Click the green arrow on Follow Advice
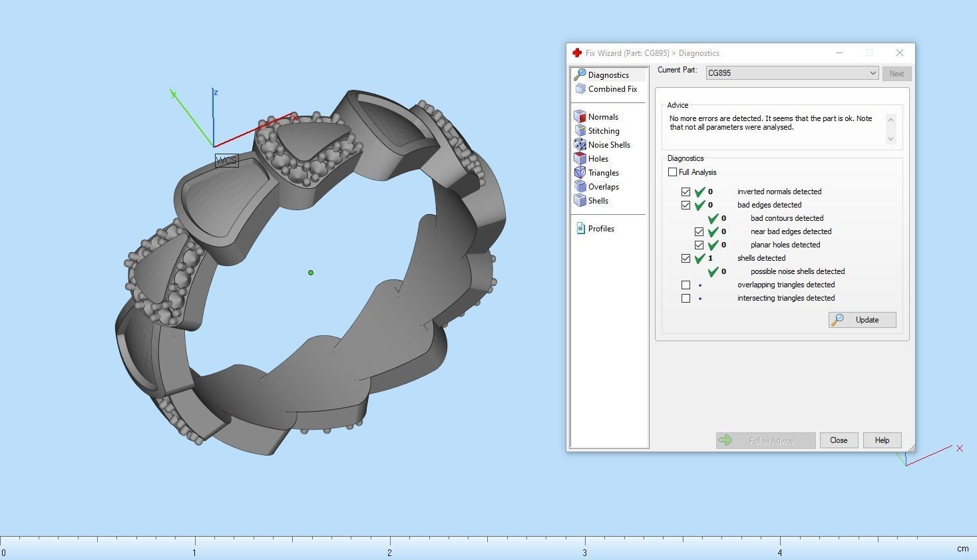This screenshot has width=977, height=560. coord(726,440)
